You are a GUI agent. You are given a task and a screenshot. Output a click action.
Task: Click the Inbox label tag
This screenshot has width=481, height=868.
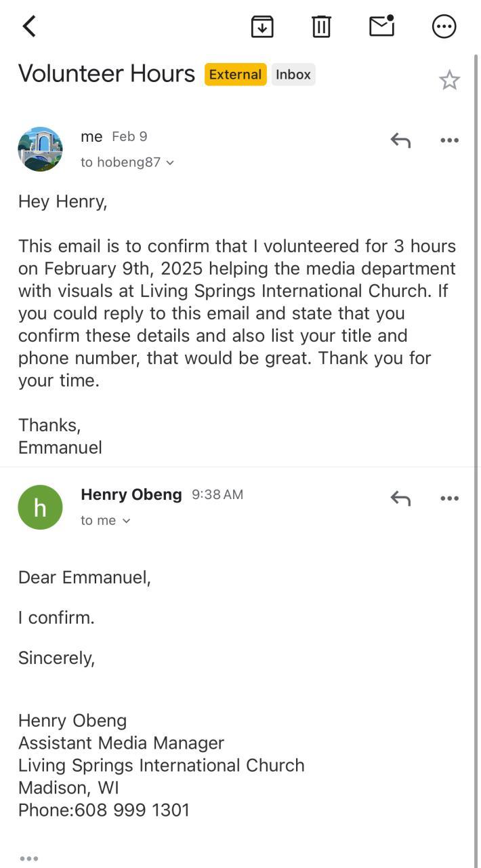point(293,75)
